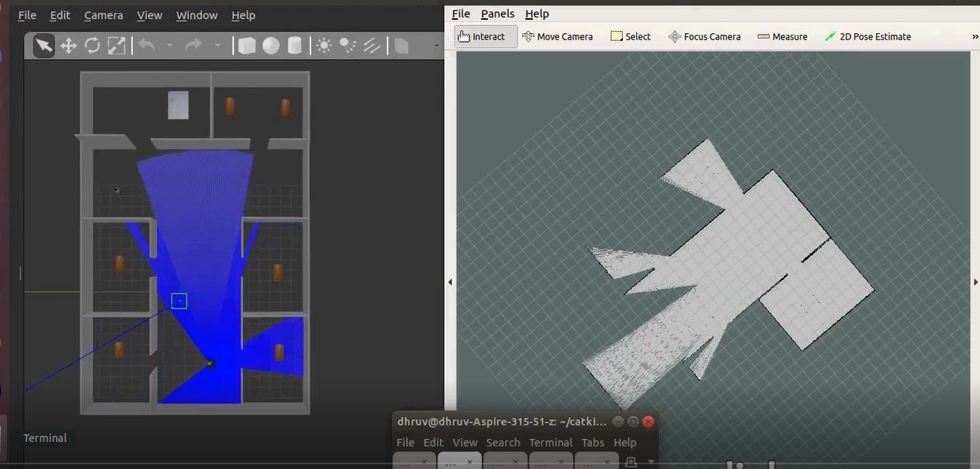Open the RViz Help menu

[x=537, y=13]
